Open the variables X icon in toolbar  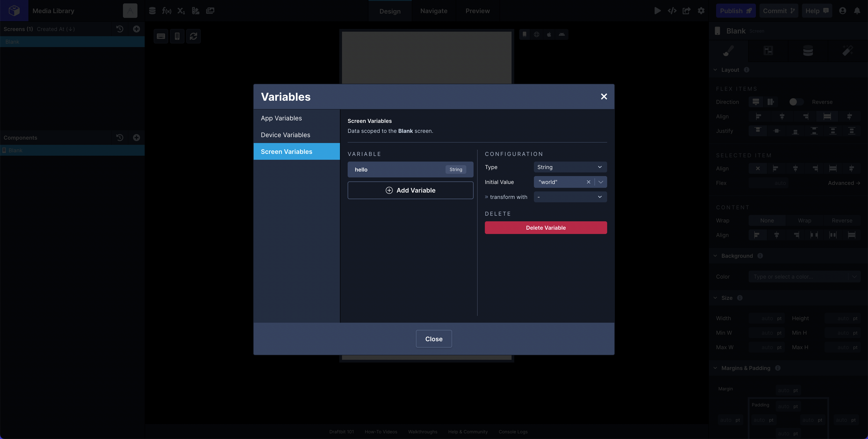click(181, 11)
